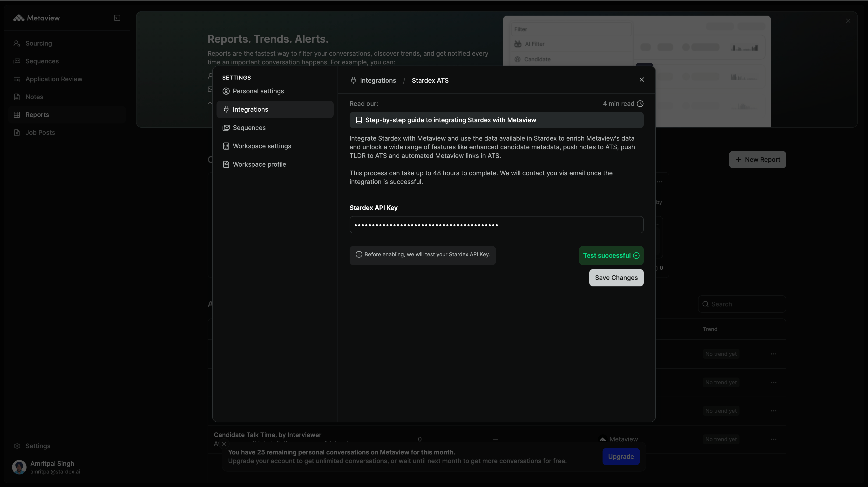
Task: Click the Test successful button
Action: [611, 256]
